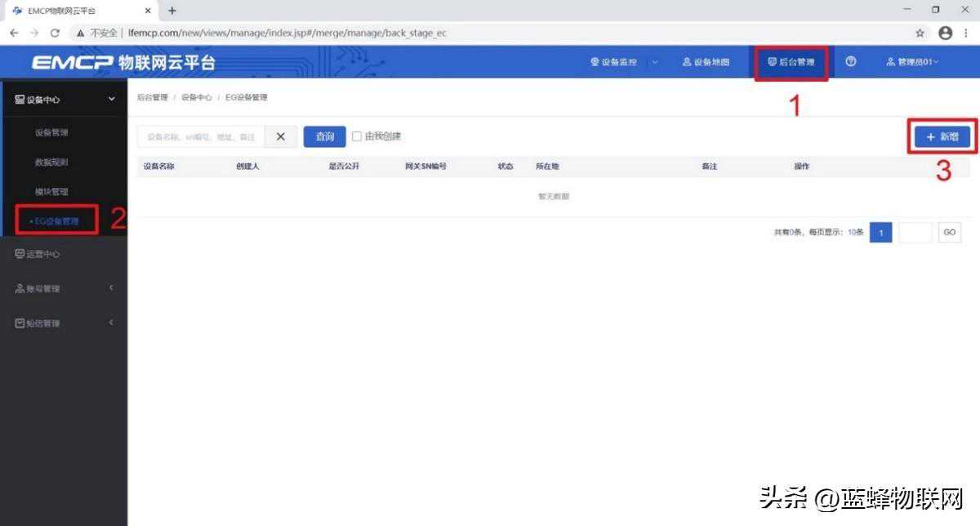The height and width of the screenshot is (526, 980).
Task: Enable the 由我创建 checkbox
Action: tap(357, 136)
